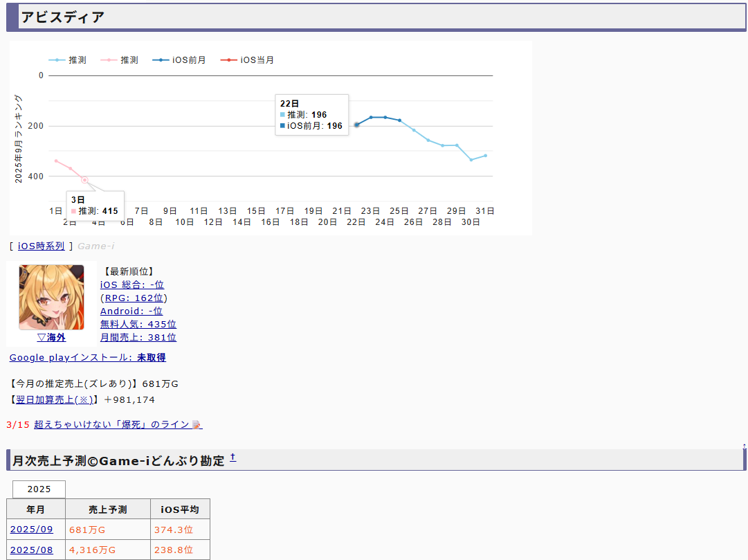Open 超えちゃいけない「爆死」のライン article link

[112, 424]
